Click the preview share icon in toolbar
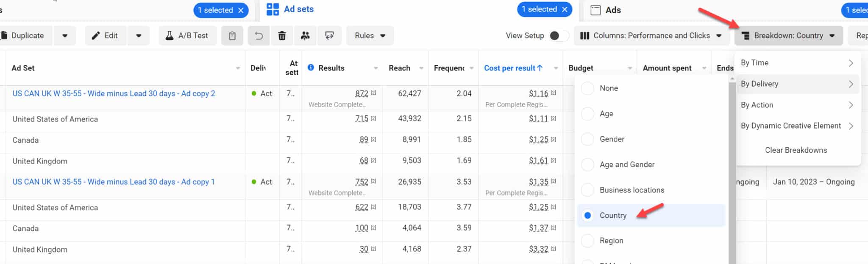Viewport: 868px width, 264px height. click(x=329, y=36)
